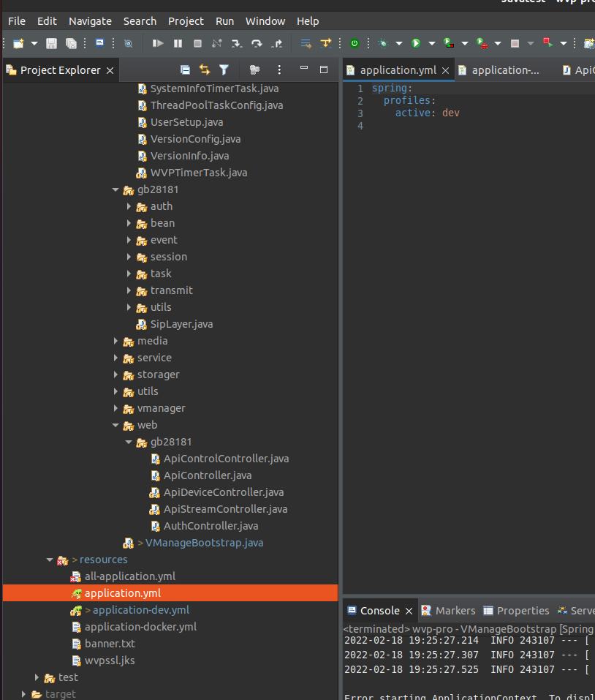Click the Save All icon

[x=71, y=43]
